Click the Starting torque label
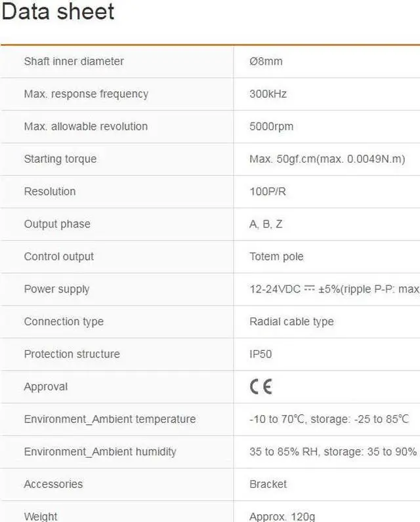Screen dimensions: 420x522 [x=60, y=159]
